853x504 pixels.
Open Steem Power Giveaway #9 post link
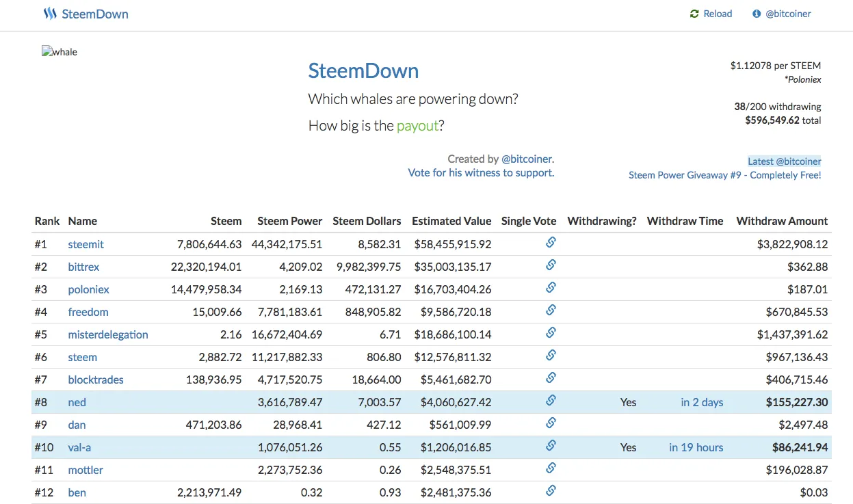coord(725,175)
